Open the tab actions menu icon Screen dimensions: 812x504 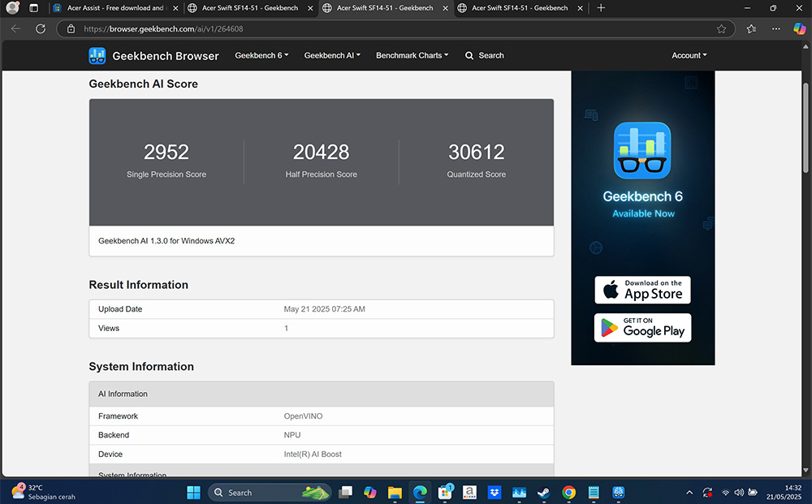[x=33, y=8]
